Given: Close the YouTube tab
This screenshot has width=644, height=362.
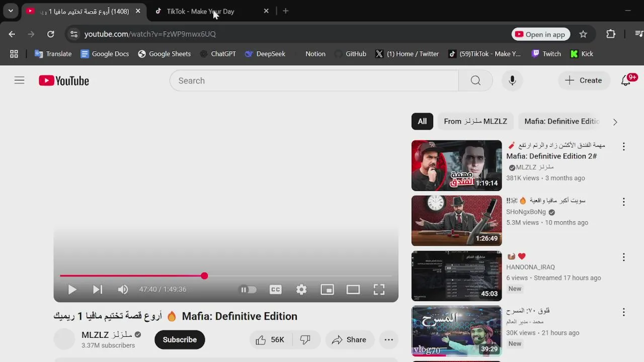Looking at the screenshot, I should click(x=138, y=11).
